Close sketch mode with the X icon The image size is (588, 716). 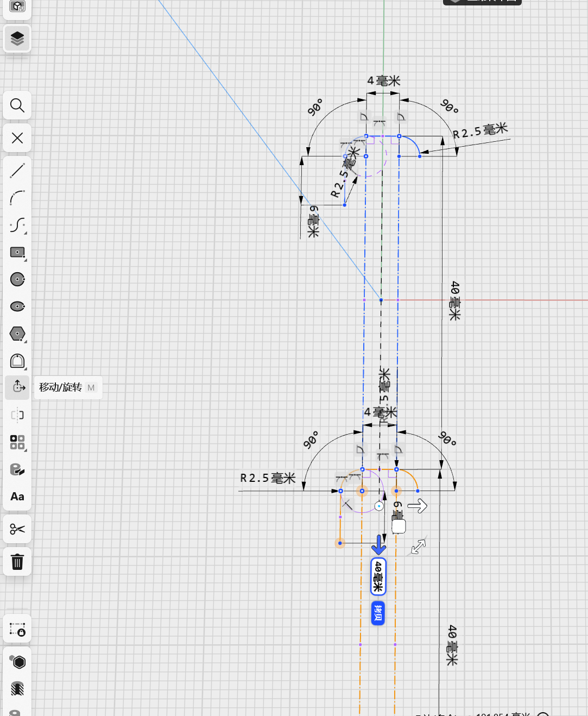[x=17, y=138]
